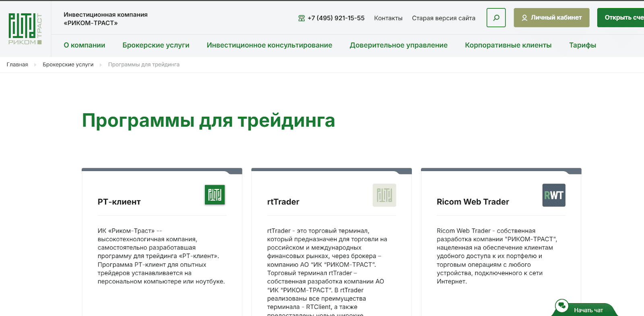Click the search magnifier button

pyautogui.click(x=496, y=18)
